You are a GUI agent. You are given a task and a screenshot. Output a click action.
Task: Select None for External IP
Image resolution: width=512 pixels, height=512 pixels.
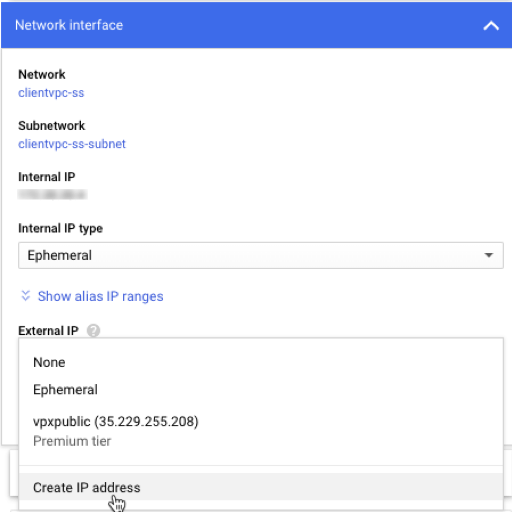coord(261,362)
